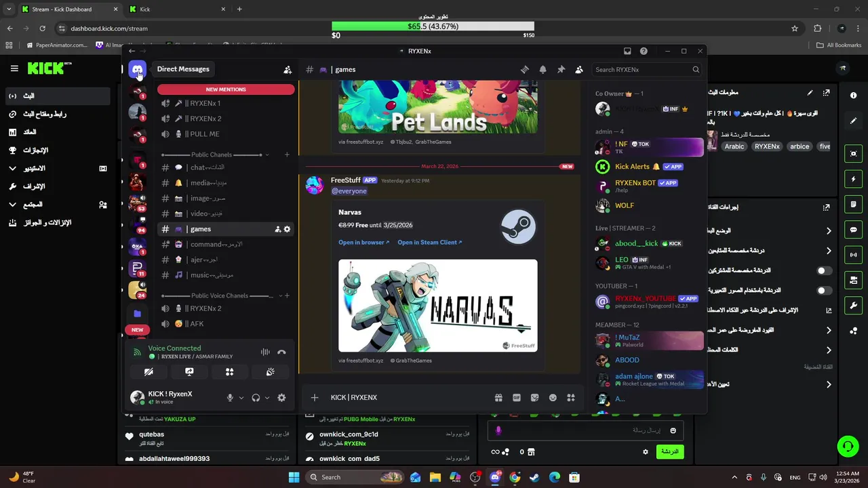Open Notification Settings bell icon in Discord

(x=542, y=69)
